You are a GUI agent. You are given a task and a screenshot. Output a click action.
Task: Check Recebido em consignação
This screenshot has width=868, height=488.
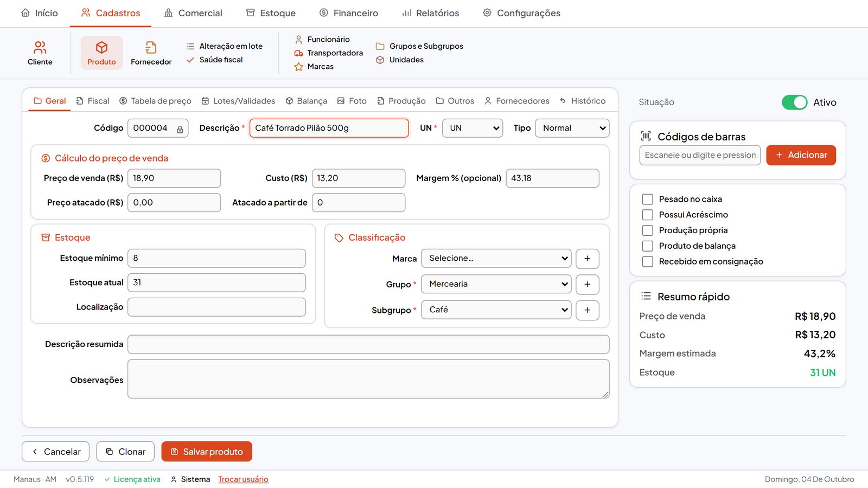647,261
